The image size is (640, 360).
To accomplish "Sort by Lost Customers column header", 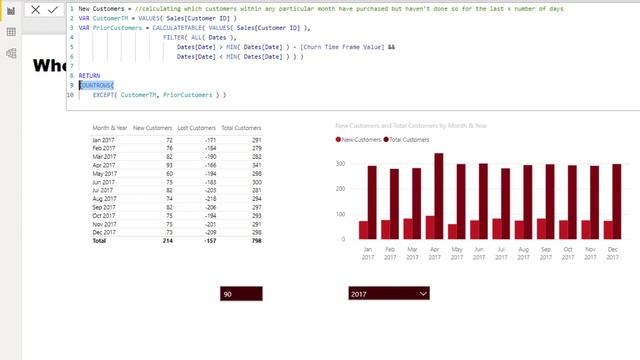I will (197, 128).
